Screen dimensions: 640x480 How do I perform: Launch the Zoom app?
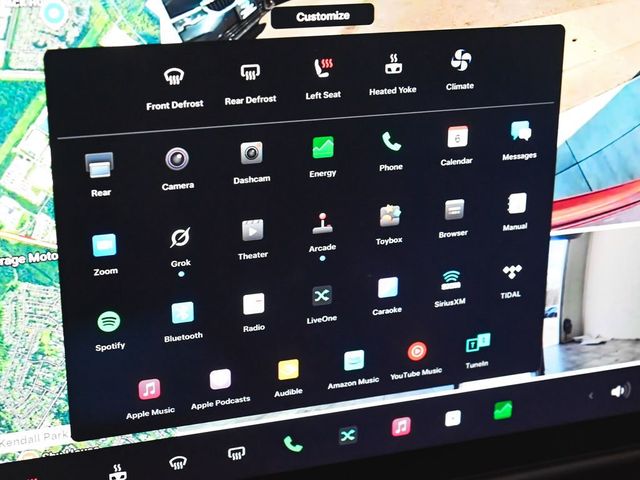point(104,245)
